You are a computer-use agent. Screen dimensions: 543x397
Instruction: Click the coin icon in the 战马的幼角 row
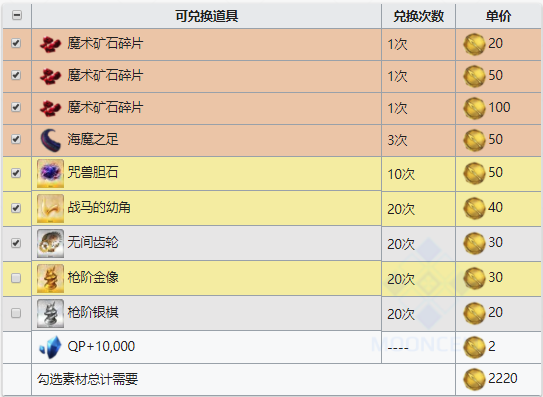click(474, 208)
